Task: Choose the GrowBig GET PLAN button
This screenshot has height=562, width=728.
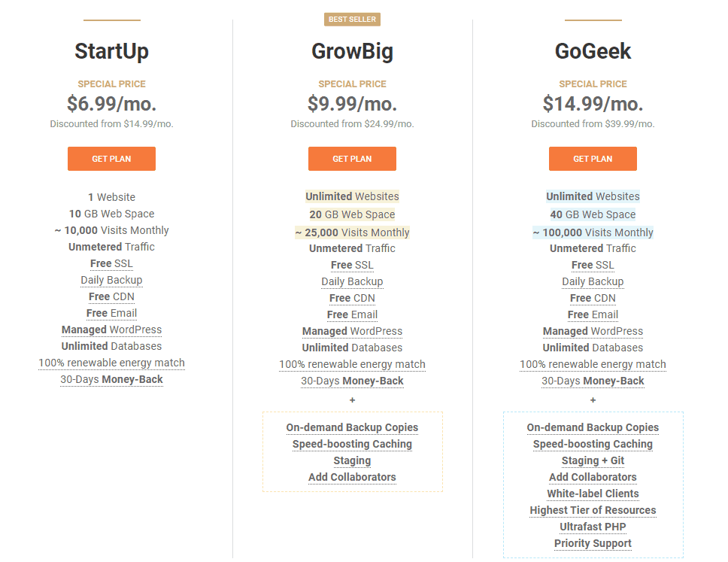Action: tap(352, 159)
